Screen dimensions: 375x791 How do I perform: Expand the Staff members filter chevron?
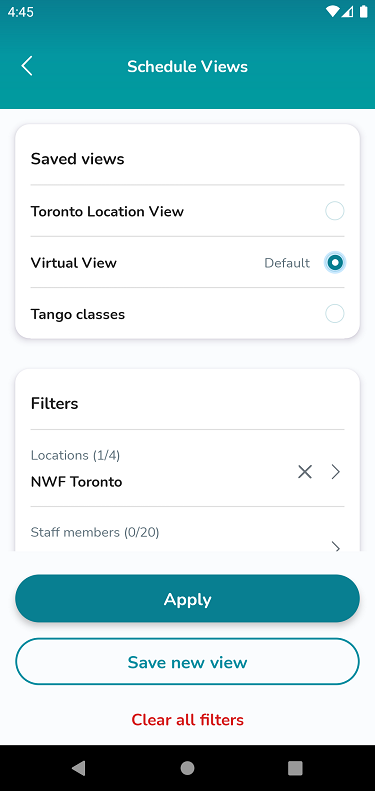pos(336,546)
